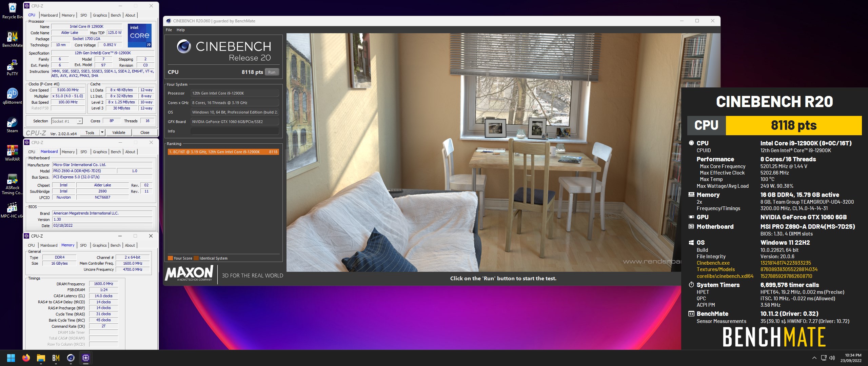Open the Recycle Bin desktop icon
The width and height of the screenshot is (868, 366).
(x=12, y=11)
